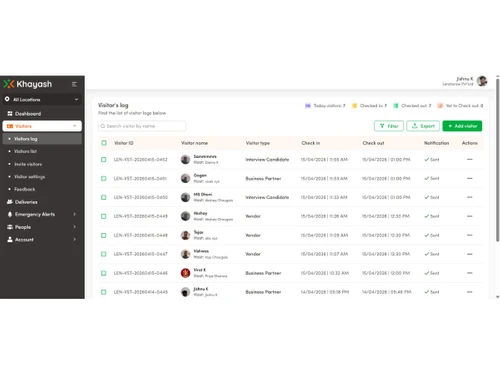Click the Deliveries icon in sidebar
This screenshot has width=500, height=375.
10,202
